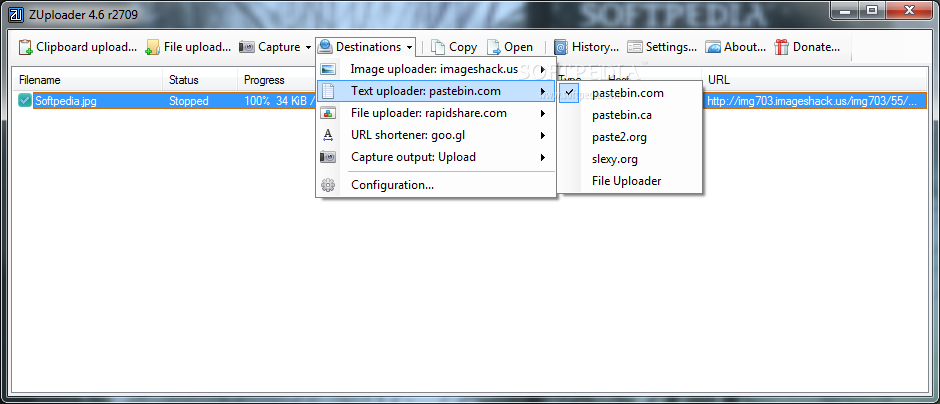This screenshot has width=940, height=404.
Task: Select the Softpedia.jpg filename cell
Action: click(x=65, y=101)
